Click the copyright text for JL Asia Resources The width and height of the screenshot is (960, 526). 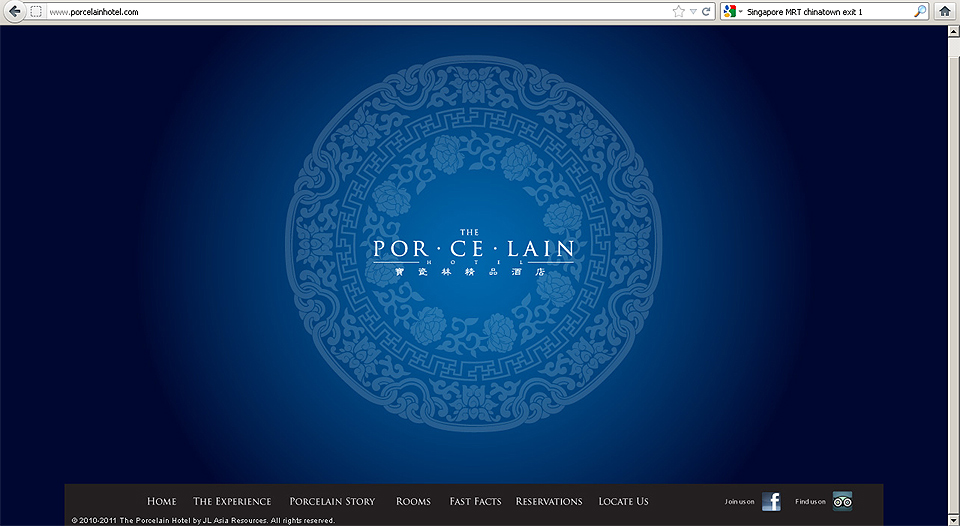[203, 521]
